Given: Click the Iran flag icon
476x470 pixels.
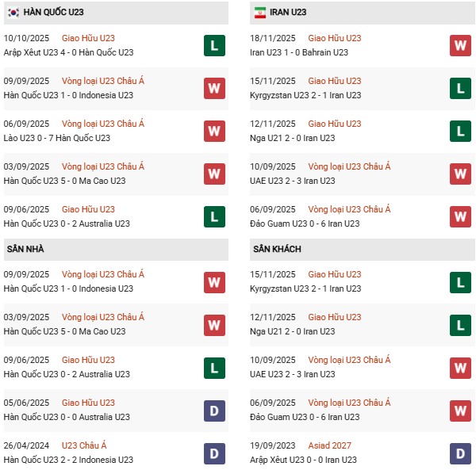Looking at the screenshot, I should (260, 13).
